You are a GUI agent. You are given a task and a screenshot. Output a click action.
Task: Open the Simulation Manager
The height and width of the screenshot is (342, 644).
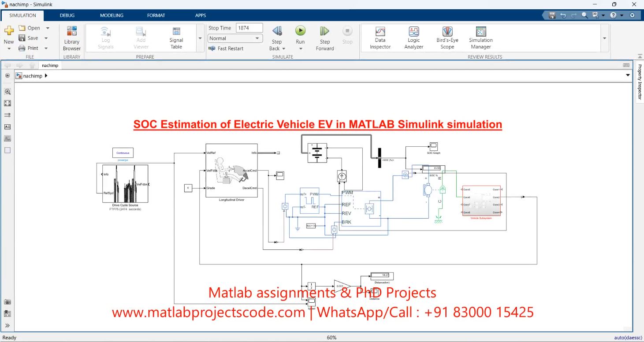tap(480, 37)
